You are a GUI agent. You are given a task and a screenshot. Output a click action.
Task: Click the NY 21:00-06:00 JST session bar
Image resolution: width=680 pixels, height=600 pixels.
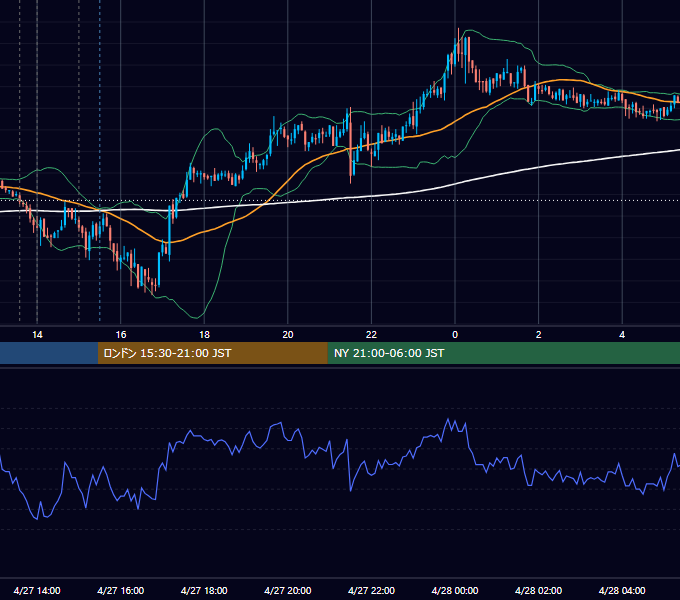(503, 353)
